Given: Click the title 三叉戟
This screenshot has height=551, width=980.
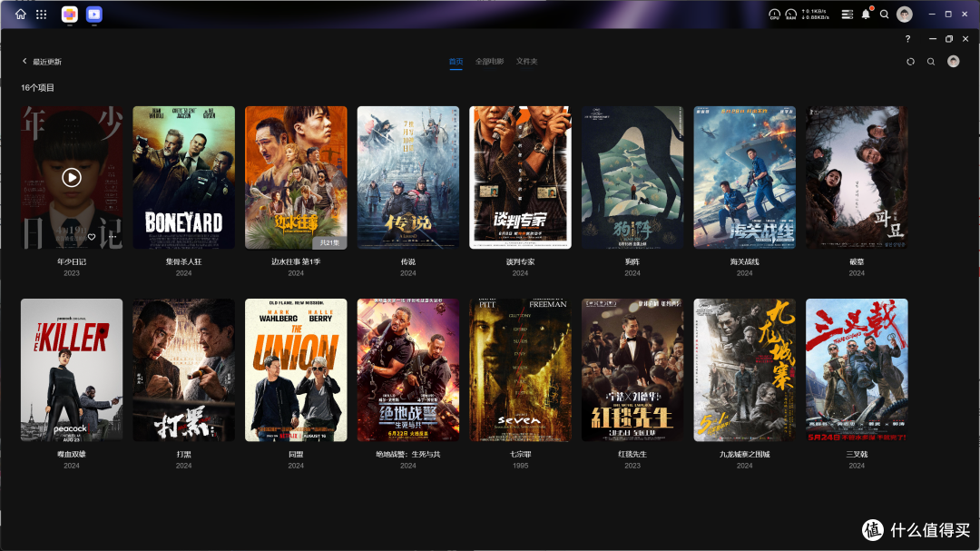Looking at the screenshot, I should click(x=857, y=455).
